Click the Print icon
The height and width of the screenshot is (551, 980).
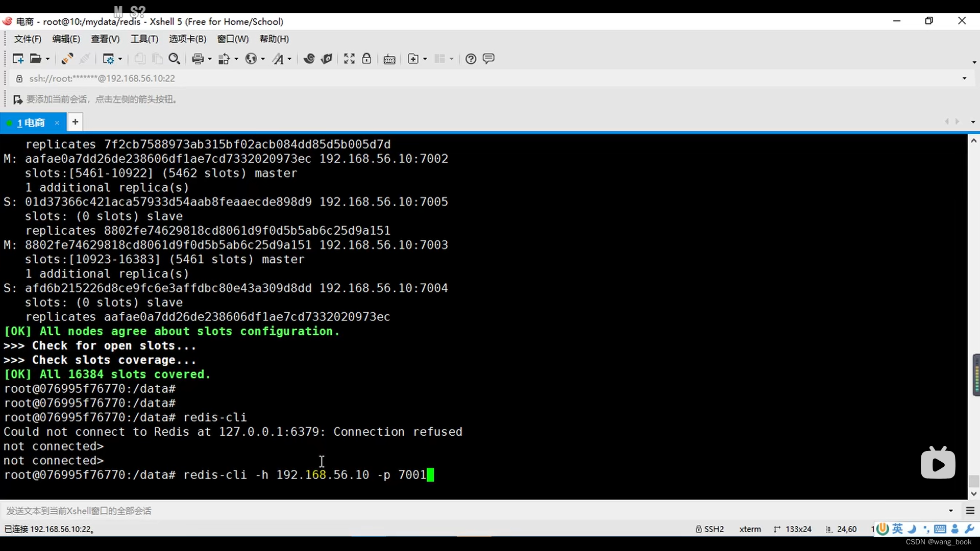(198, 59)
